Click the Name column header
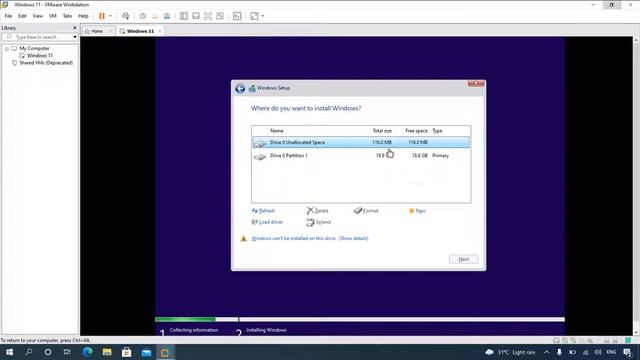The image size is (640, 360). pyautogui.click(x=276, y=131)
